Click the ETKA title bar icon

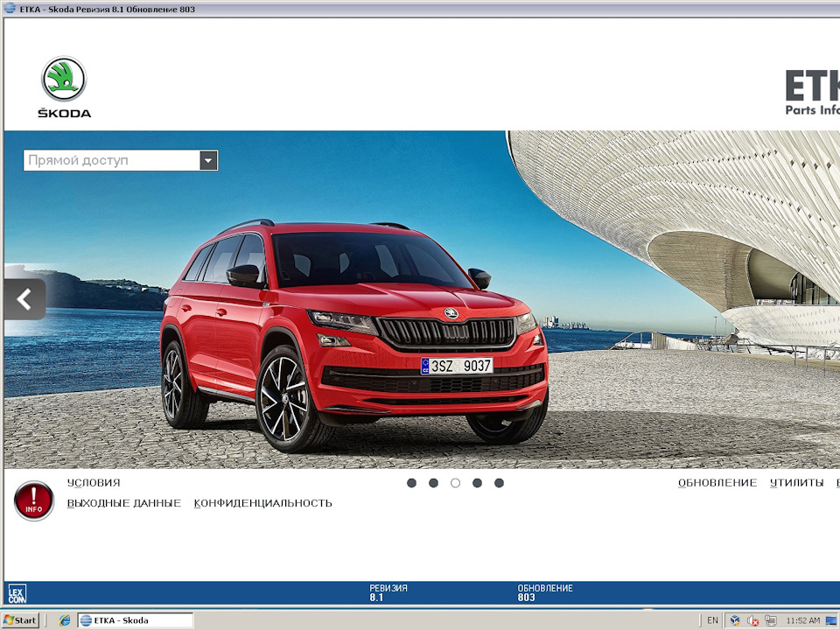tap(10, 8)
